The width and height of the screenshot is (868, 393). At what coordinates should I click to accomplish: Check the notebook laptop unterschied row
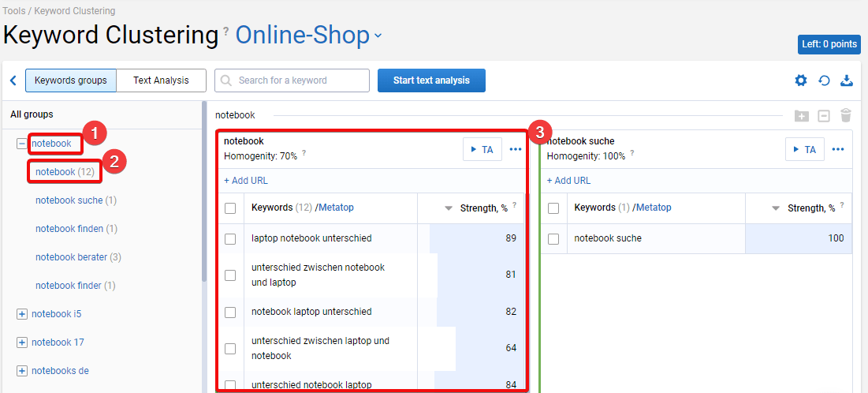230,312
